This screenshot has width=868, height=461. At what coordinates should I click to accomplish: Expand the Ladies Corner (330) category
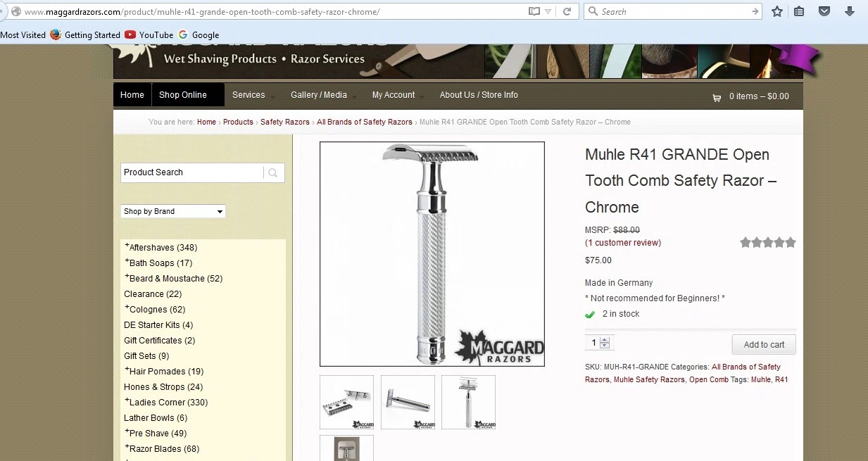click(x=166, y=403)
